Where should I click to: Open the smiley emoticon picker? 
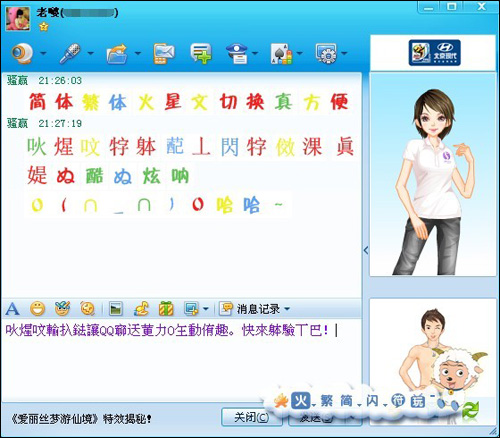(x=37, y=309)
